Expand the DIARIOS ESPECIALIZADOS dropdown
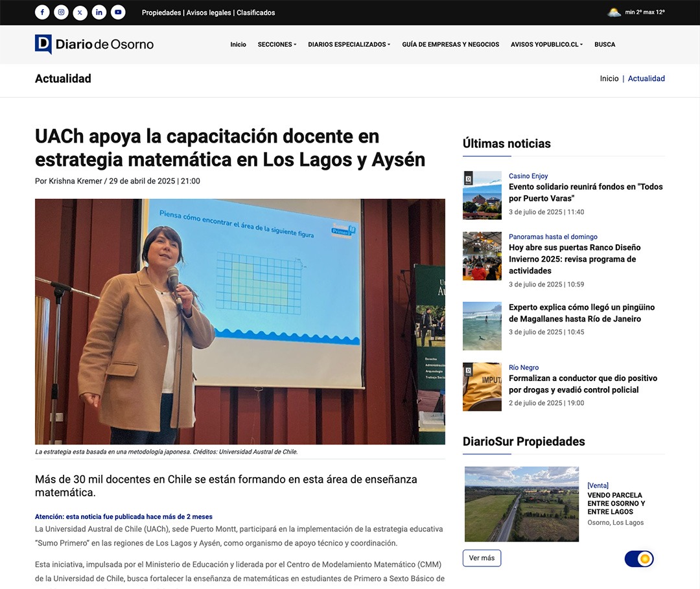This screenshot has height=589, width=700. (349, 45)
